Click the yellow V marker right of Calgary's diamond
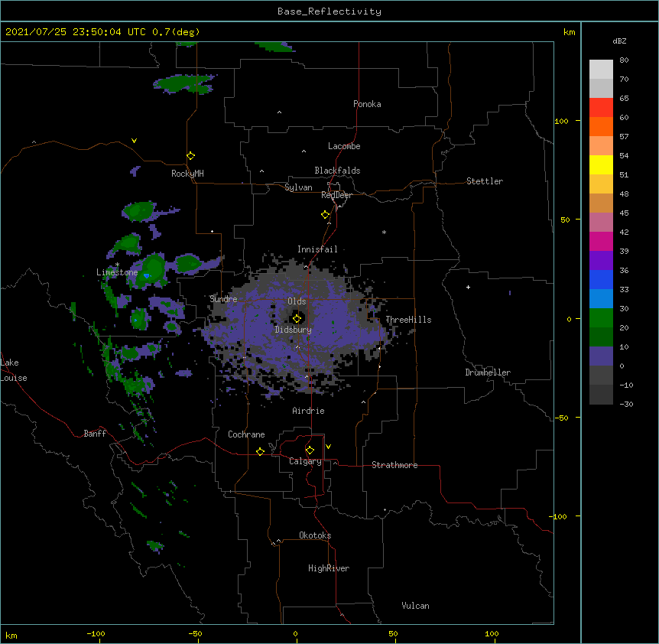 click(x=328, y=447)
